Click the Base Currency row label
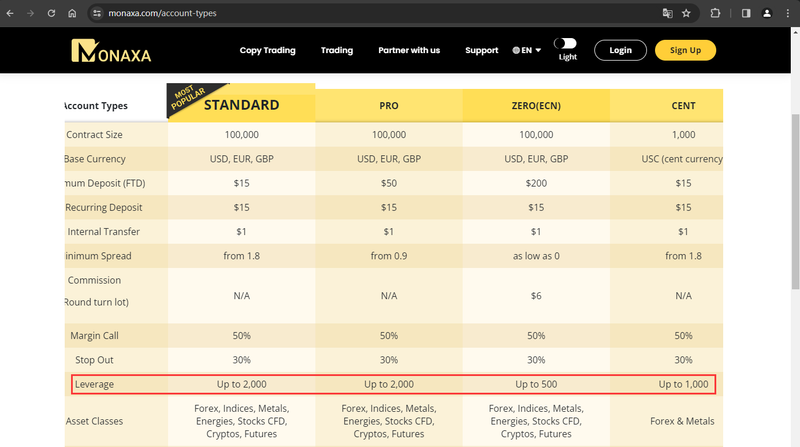The width and height of the screenshot is (800, 447). (95, 159)
